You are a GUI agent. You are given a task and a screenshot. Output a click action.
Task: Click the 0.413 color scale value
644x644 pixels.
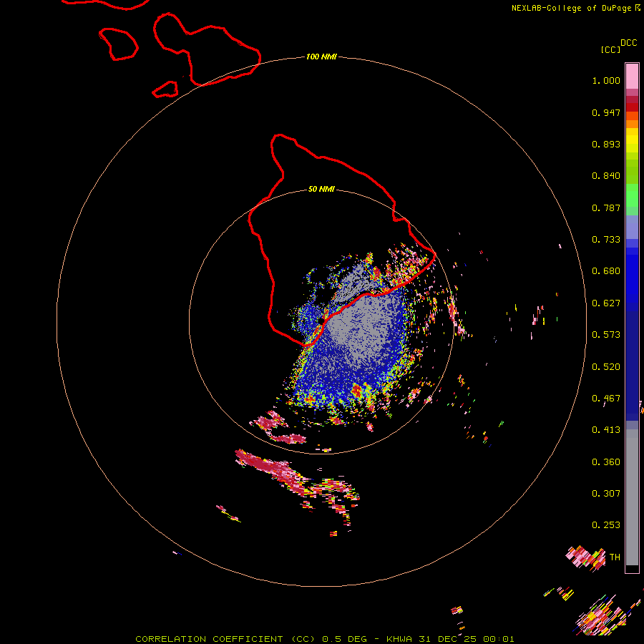tap(606, 430)
